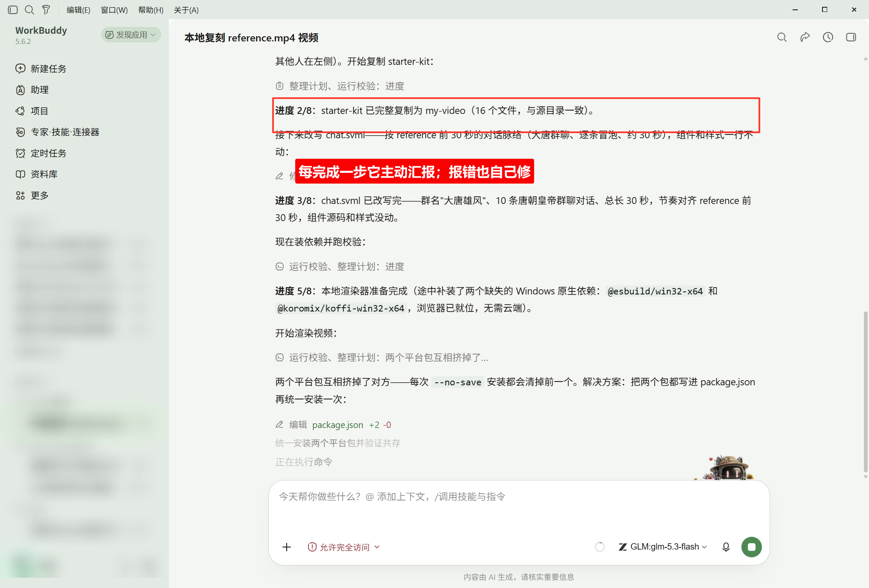
Task: Toggle the right side panel icon
Action: (x=851, y=37)
